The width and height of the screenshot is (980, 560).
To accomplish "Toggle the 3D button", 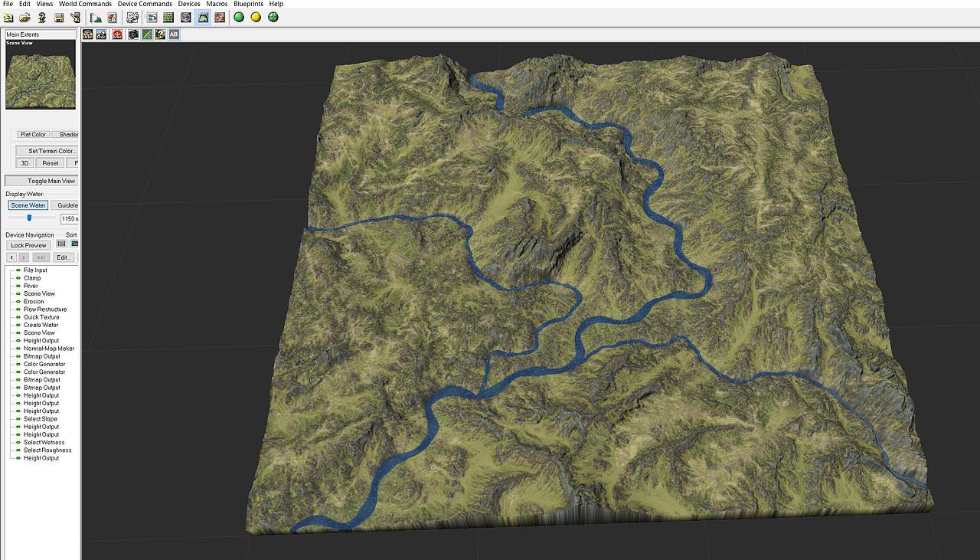I will click(24, 163).
